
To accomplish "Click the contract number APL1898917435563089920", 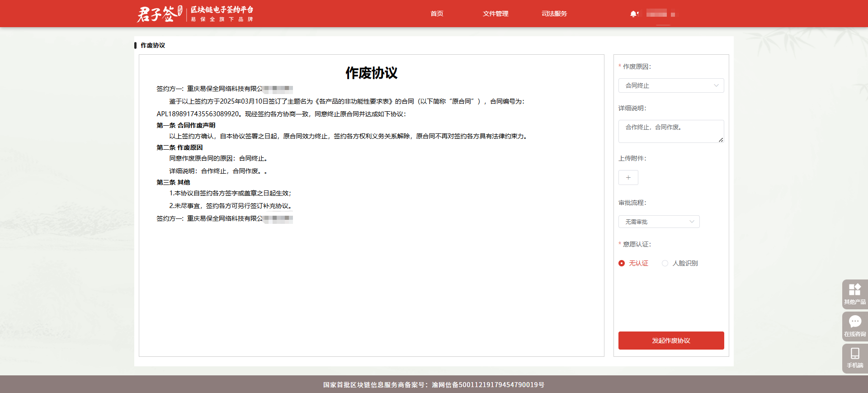I will [198, 114].
